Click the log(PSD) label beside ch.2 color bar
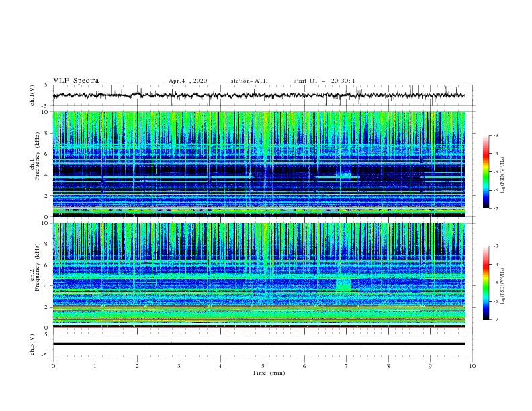This screenshot has height=411, width=532. coord(503,285)
